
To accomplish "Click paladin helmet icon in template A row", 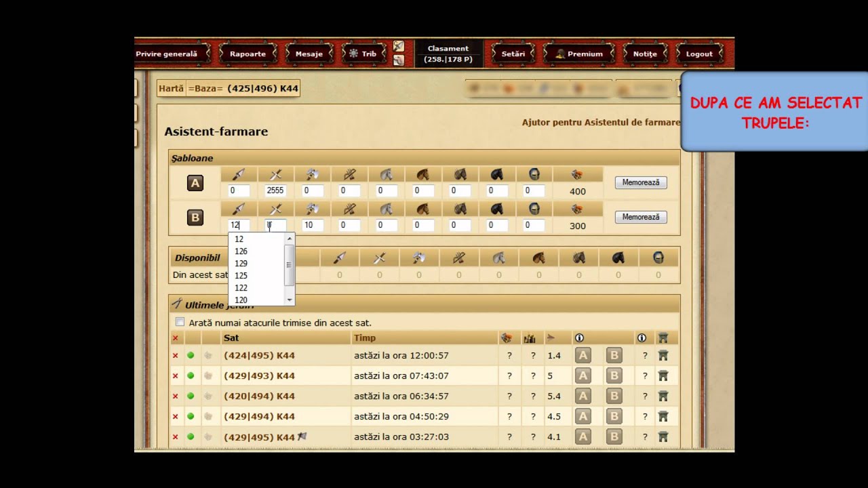I will click(x=534, y=174).
